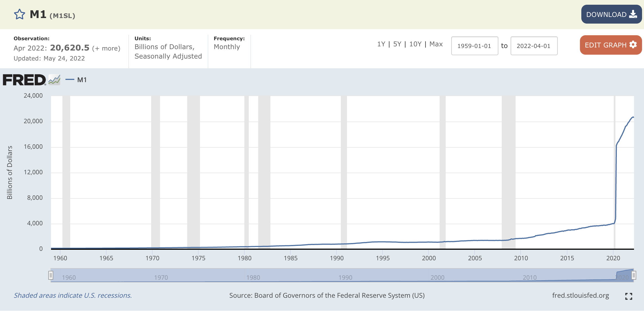Click right range slider handle
The height and width of the screenshot is (313, 644).
(x=633, y=275)
